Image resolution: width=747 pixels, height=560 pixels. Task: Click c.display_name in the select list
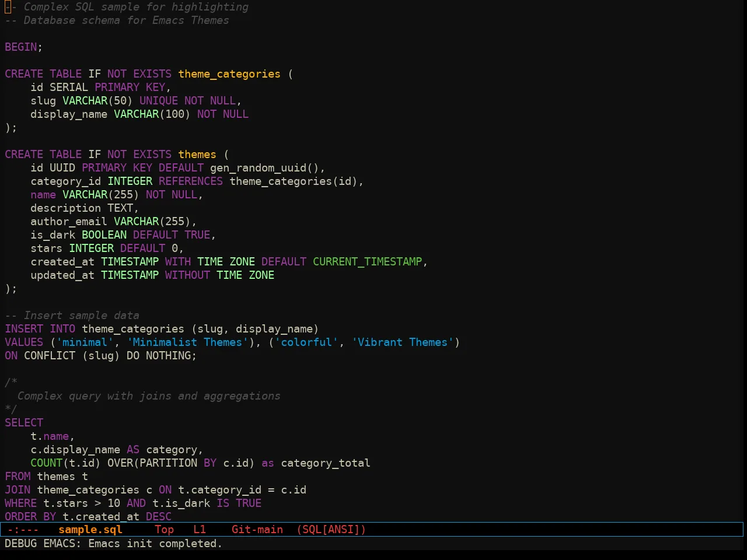tap(75, 450)
